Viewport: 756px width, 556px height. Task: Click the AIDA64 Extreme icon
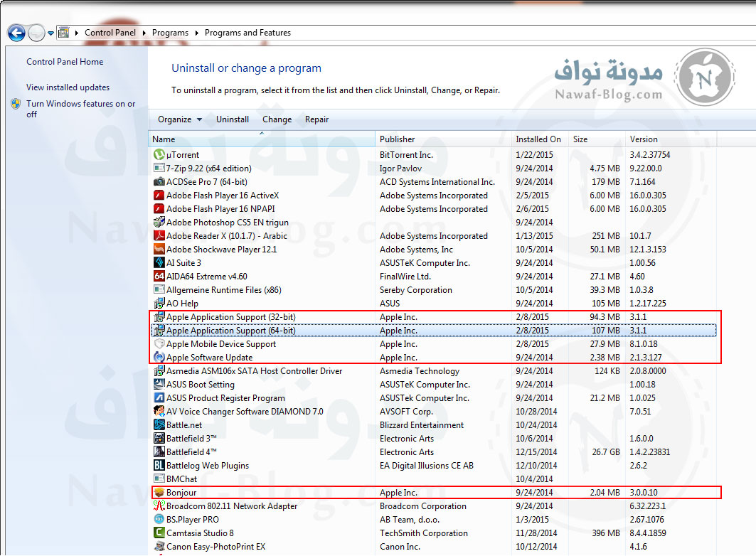point(159,277)
